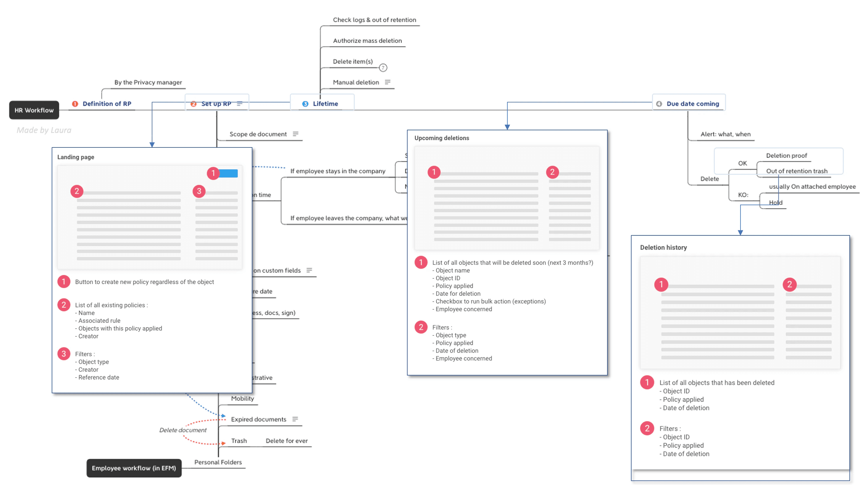Click the grey number 4 icon on Due date coming
This screenshot has width=868, height=485.
point(659,104)
